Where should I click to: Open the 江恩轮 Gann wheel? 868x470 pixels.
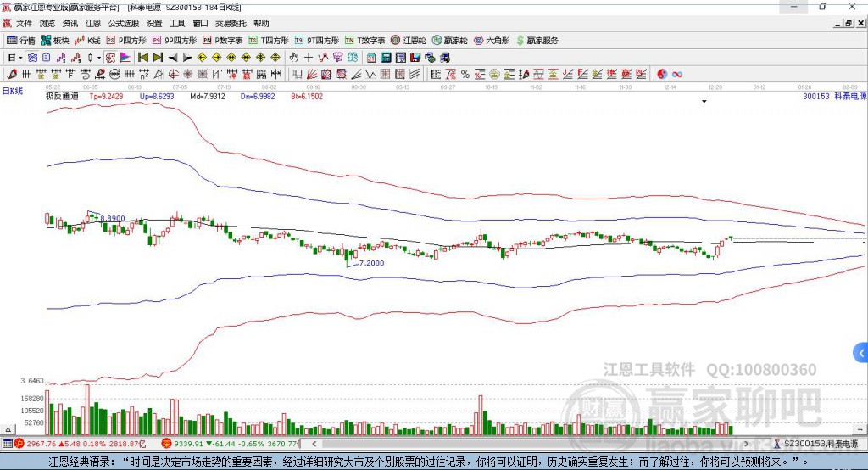(x=409, y=41)
